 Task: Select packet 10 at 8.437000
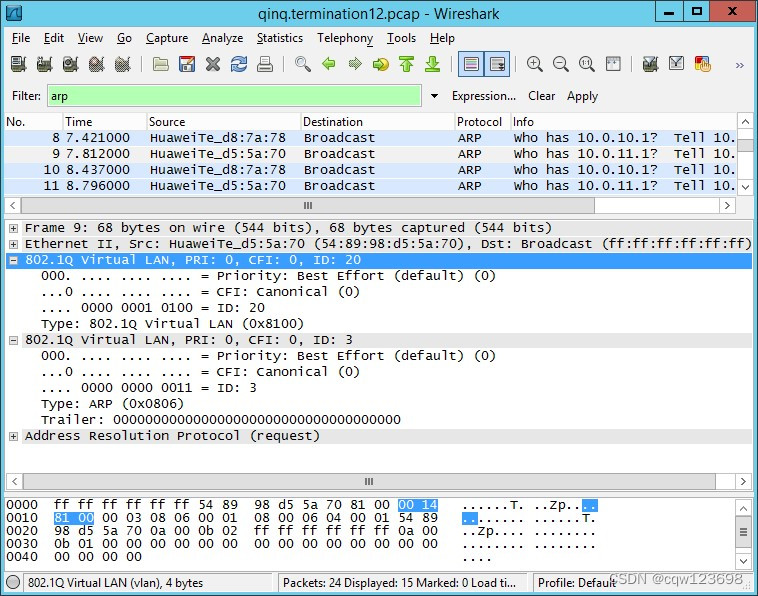(370, 170)
